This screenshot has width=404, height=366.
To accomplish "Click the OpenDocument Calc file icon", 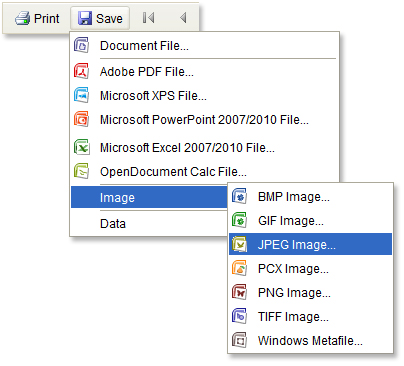I will click(81, 171).
